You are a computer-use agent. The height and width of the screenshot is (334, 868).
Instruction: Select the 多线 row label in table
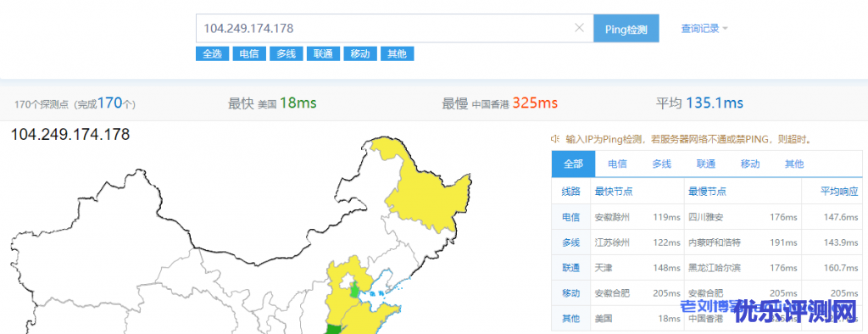tap(570, 242)
